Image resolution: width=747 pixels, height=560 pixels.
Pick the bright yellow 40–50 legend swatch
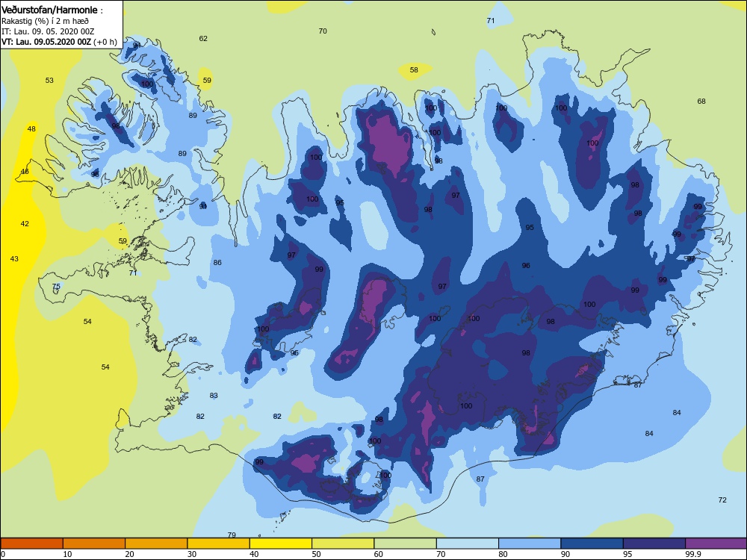[x=281, y=544]
